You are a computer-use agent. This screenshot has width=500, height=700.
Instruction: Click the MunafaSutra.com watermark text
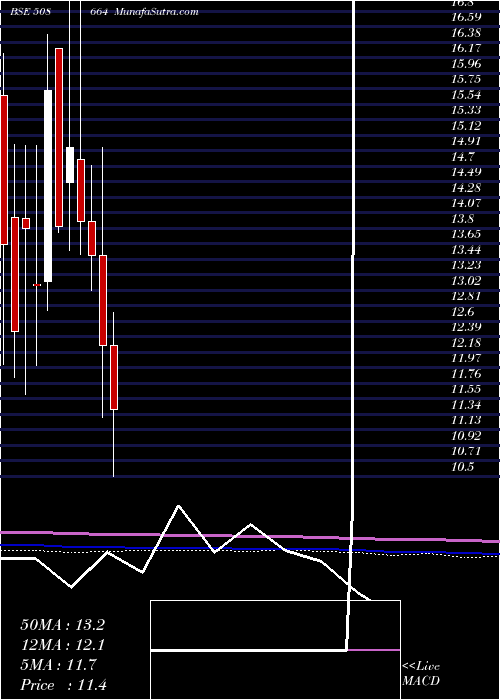click(x=157, y=12)
